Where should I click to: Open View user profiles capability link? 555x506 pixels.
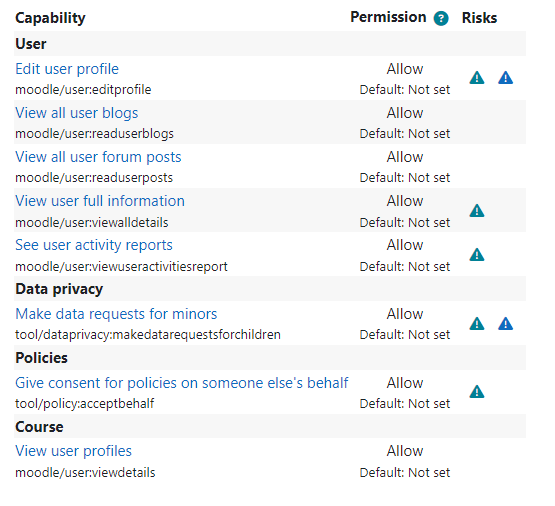pyautogui.click(x=73, y=451)
